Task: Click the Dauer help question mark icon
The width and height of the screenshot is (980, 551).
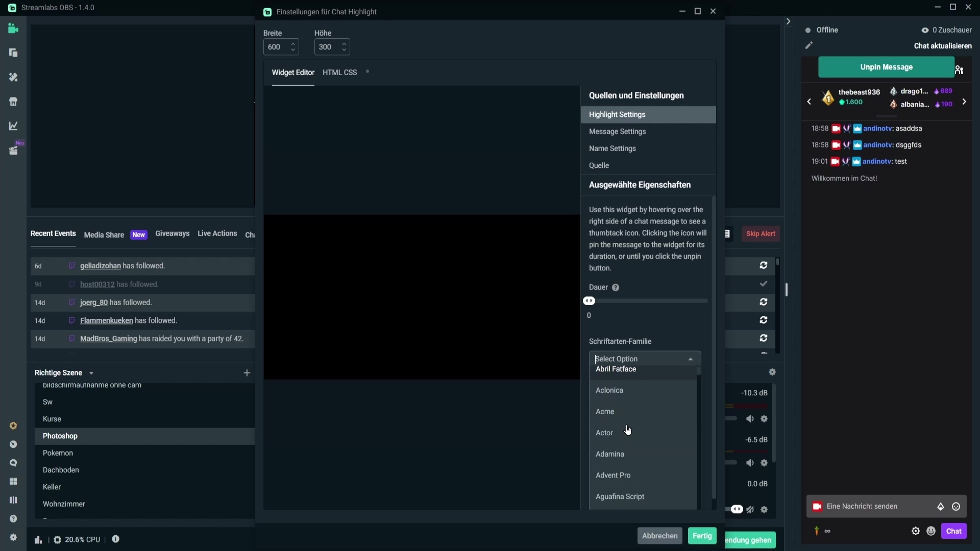Action: (616, 288)
